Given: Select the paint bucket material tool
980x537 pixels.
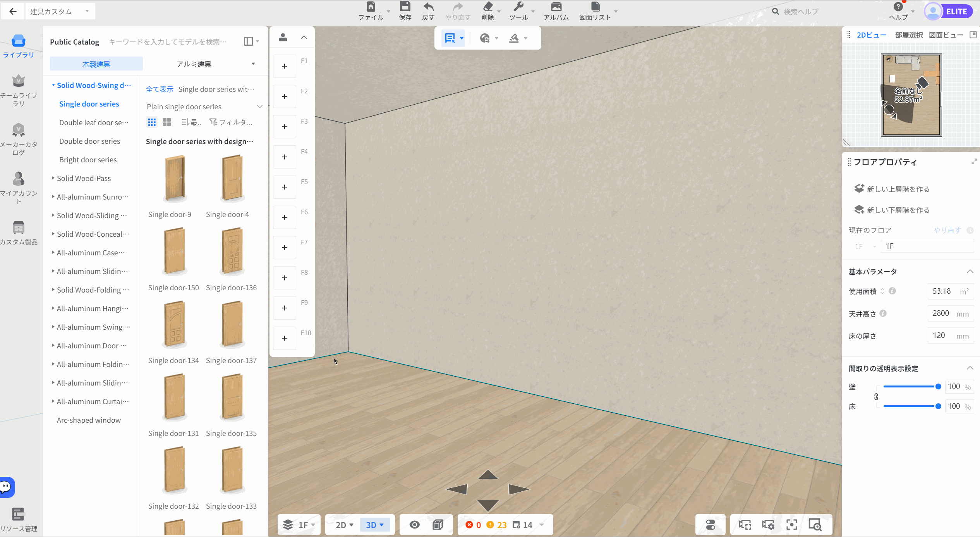Looking at the screenshot, I should pos(514,38).
